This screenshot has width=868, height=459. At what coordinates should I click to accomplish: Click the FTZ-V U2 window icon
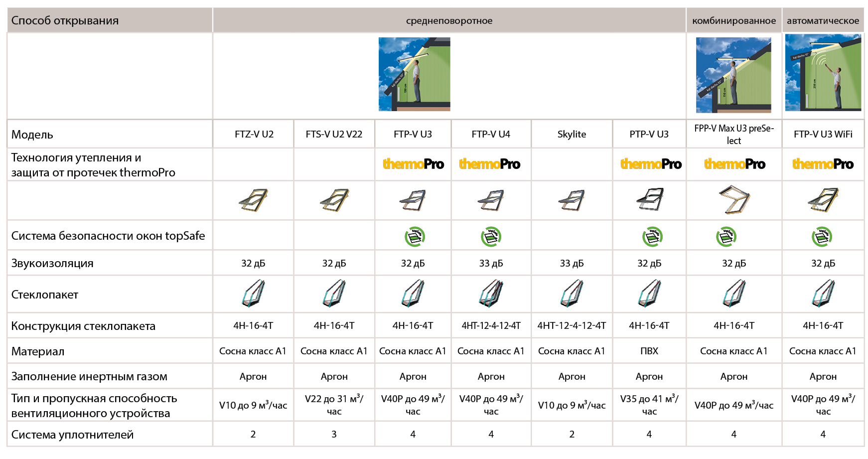click(254, 200)
